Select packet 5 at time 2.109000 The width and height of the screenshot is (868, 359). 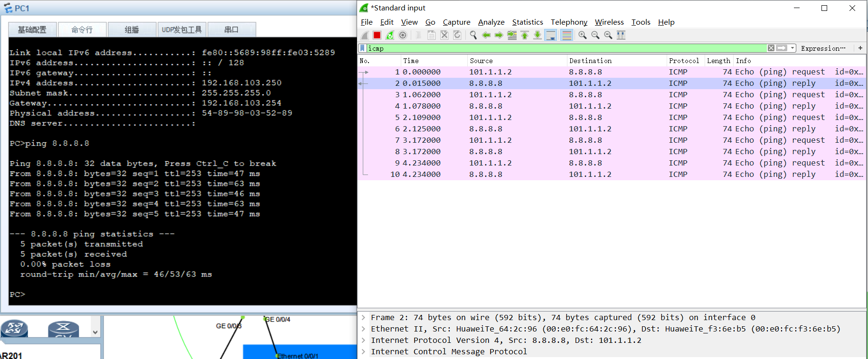coord(612,117)
